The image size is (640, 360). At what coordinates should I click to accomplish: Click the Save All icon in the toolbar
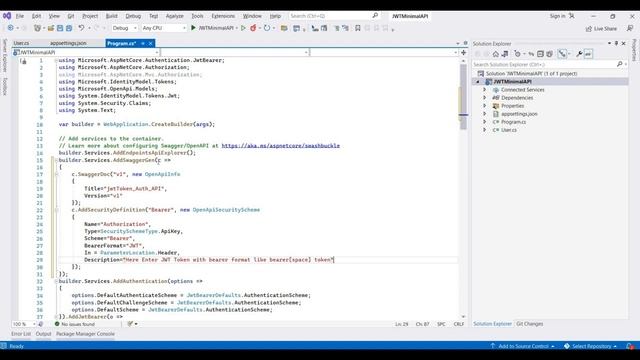pyautogui.click(x=69, y=28)
